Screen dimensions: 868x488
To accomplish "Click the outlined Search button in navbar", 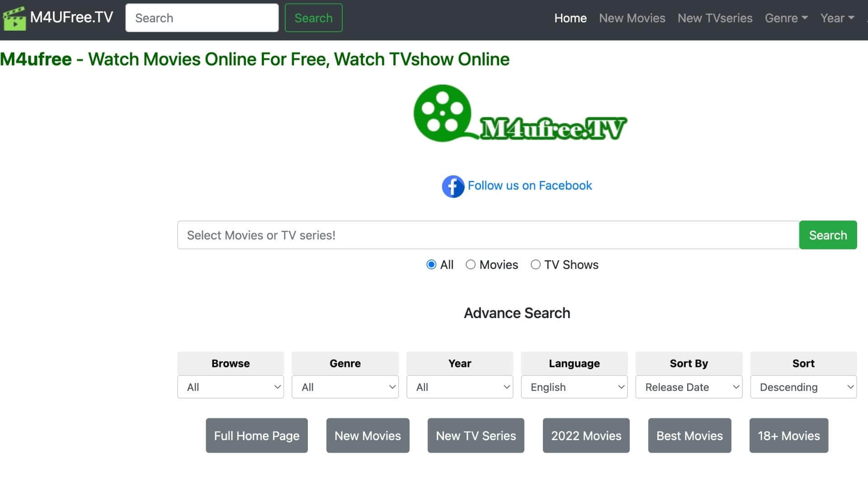I will pos(313,18).
